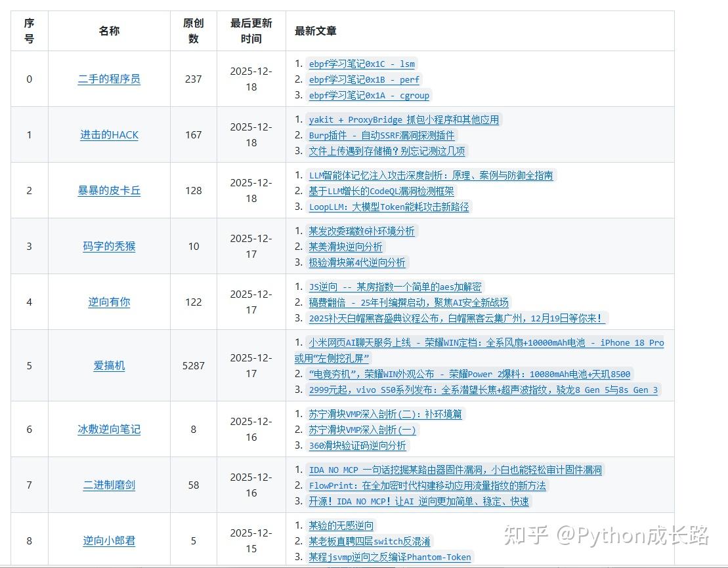Open the Burp插件 自动SSRF漏洞探测插件 article
The image size is (728, 568).
(x=381, y=136)
